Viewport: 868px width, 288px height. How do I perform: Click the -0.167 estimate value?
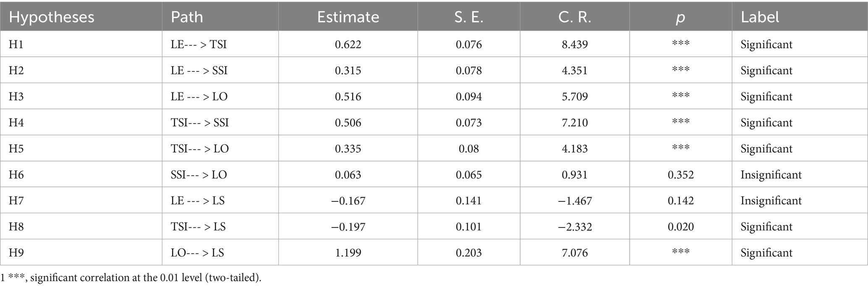(348, 201)
